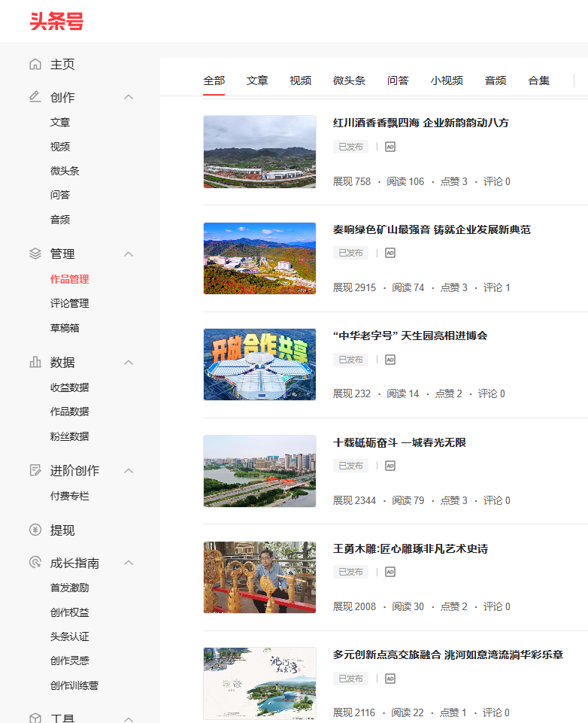Click thumbnail of 绿色矿山 mountain article
Viewport: 588px width, 723px height.
(260, 258)
